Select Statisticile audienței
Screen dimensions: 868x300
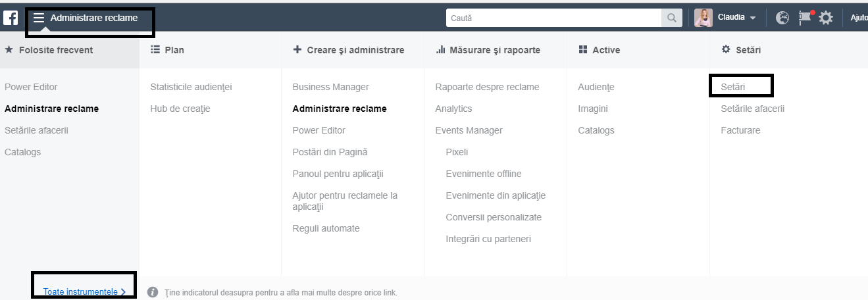pos(191,87)
